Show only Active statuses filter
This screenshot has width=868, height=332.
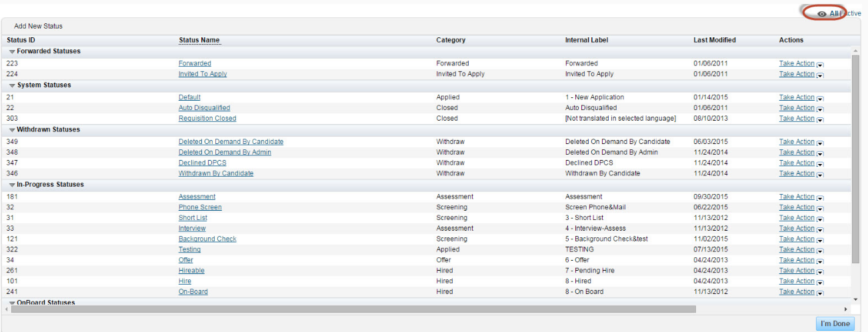pyautogui.click(x=852, y=13)
